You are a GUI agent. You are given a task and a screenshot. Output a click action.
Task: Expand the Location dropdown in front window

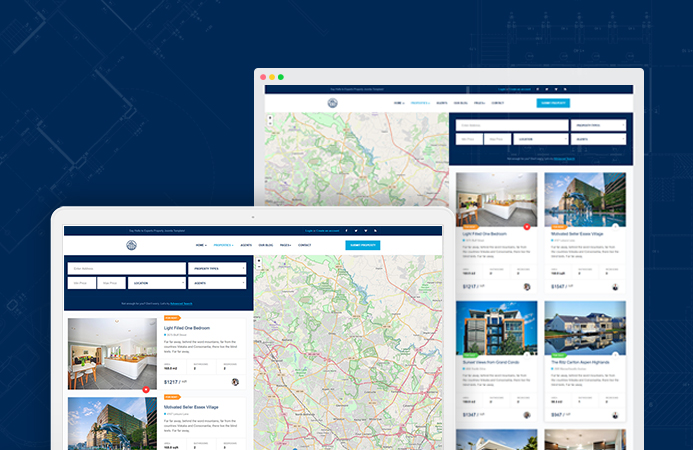tap(156, 283)
